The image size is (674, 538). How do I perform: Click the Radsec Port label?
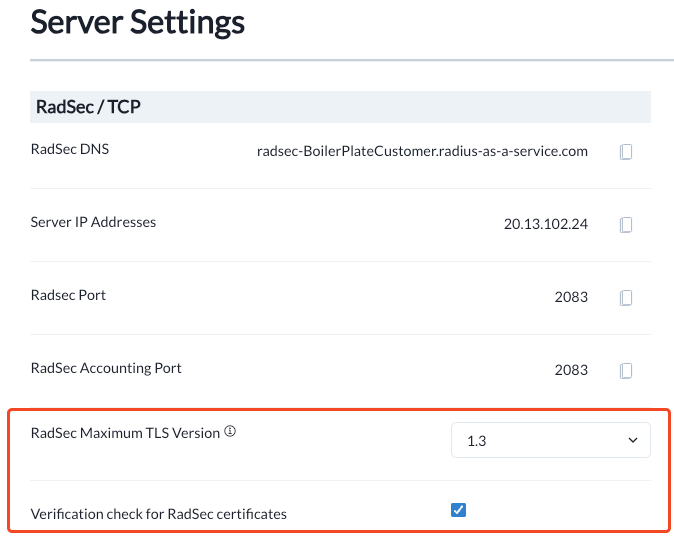click(68, 295)
